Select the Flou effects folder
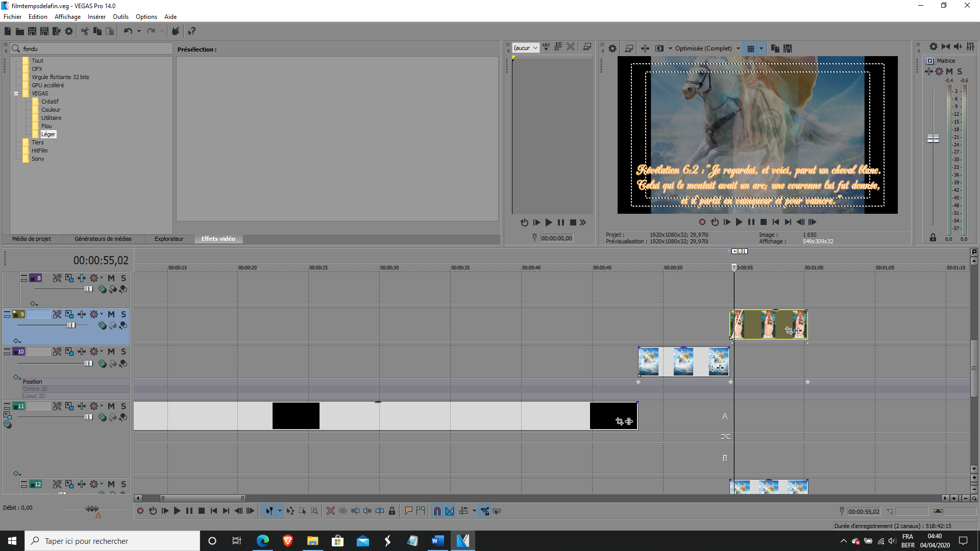980x551 pixels. coord(46,126)
